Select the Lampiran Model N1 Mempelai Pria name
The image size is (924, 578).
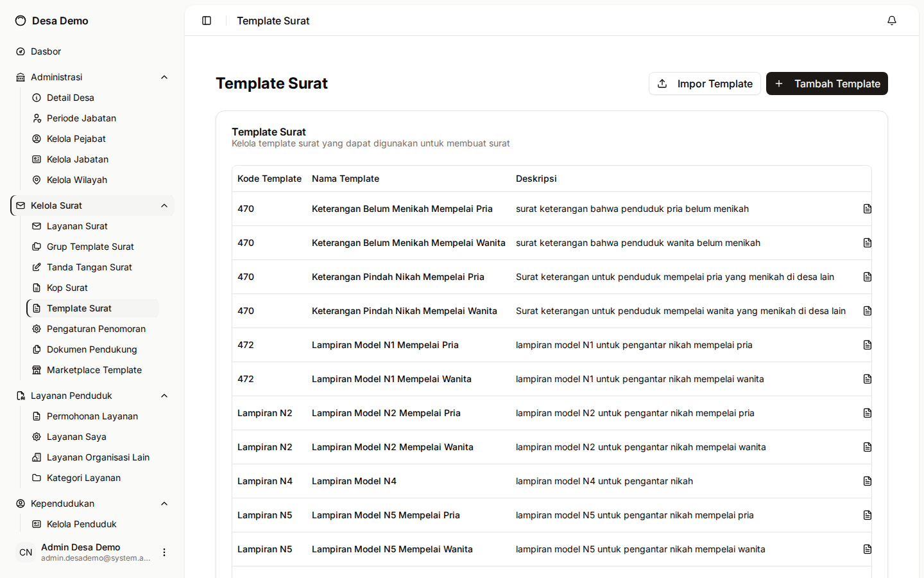pyautogui.click(x=385, y=345)
